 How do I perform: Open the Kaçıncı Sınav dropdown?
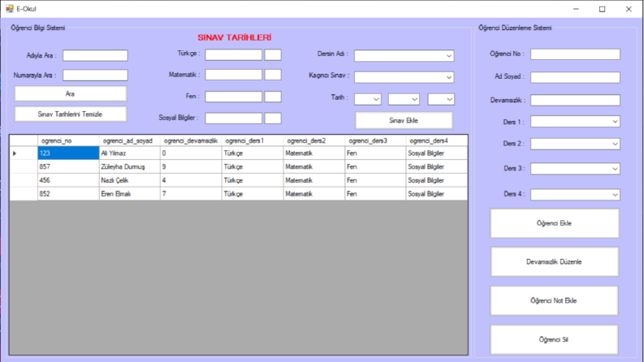[404, 77]
